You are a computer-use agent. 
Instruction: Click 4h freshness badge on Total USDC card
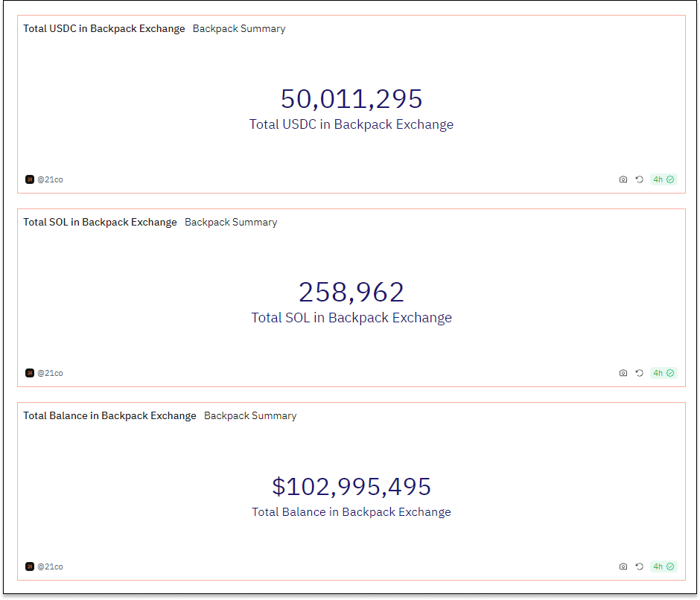664,179
